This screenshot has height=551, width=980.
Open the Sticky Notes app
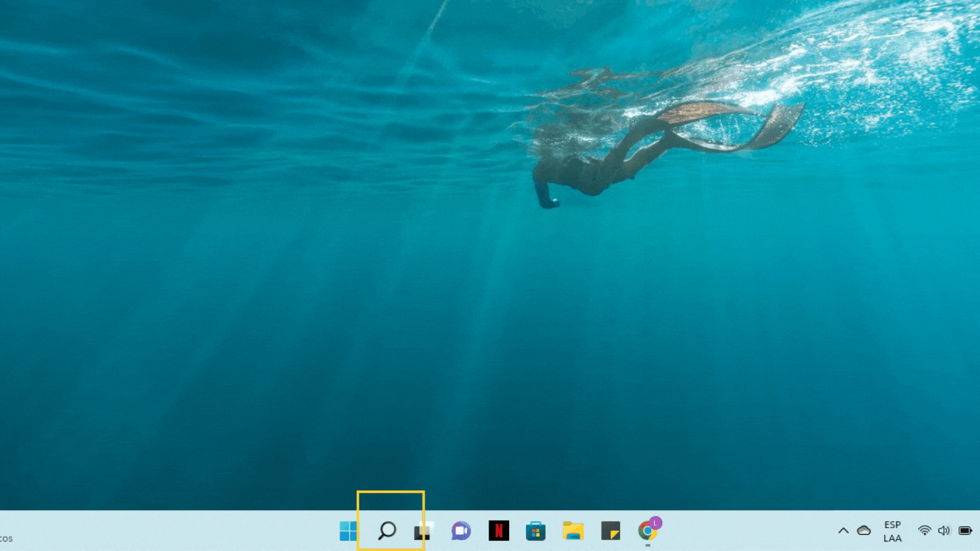tap(610, 531)
